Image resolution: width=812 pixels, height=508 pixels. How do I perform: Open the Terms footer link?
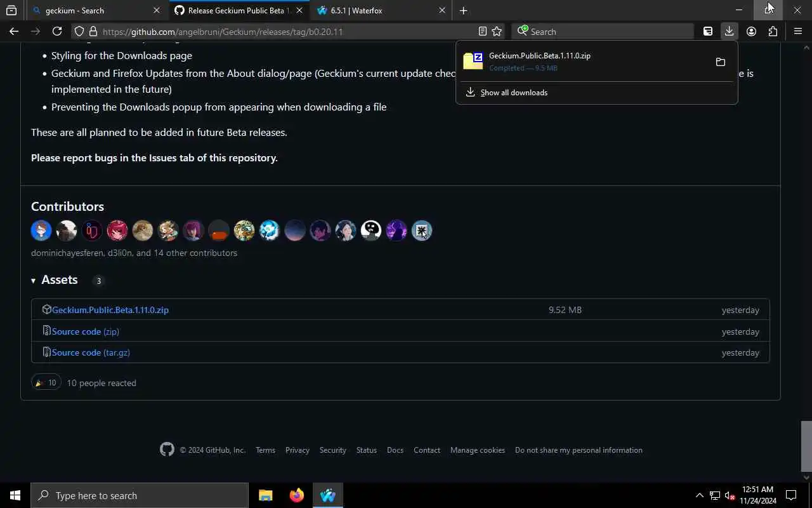coord(265,450)
